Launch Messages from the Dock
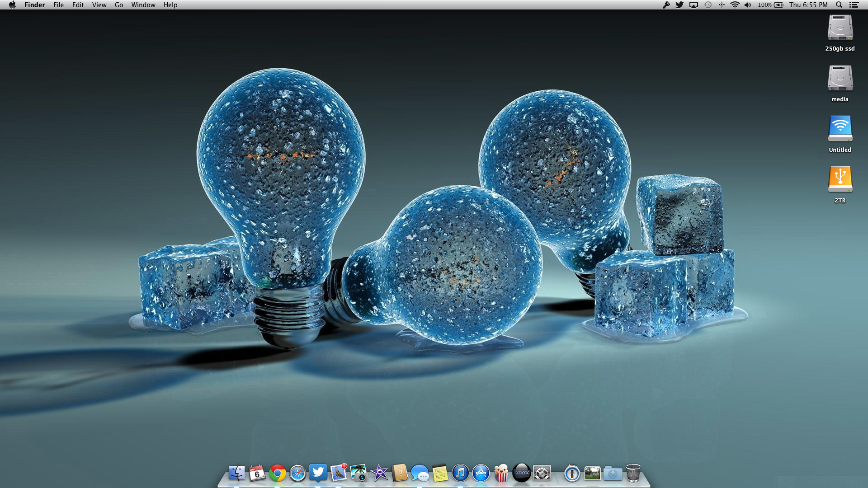Image resolution: width=868 pixels, height=488 pixels. [420, 473]
